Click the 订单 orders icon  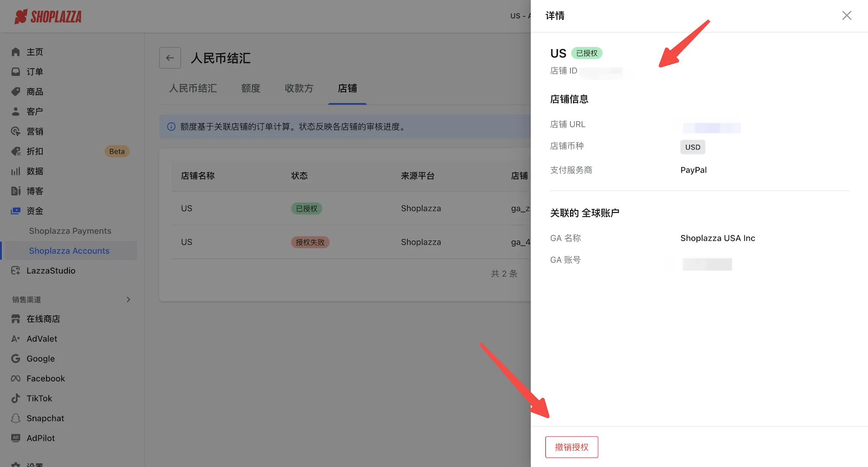[x=16, y=72]
